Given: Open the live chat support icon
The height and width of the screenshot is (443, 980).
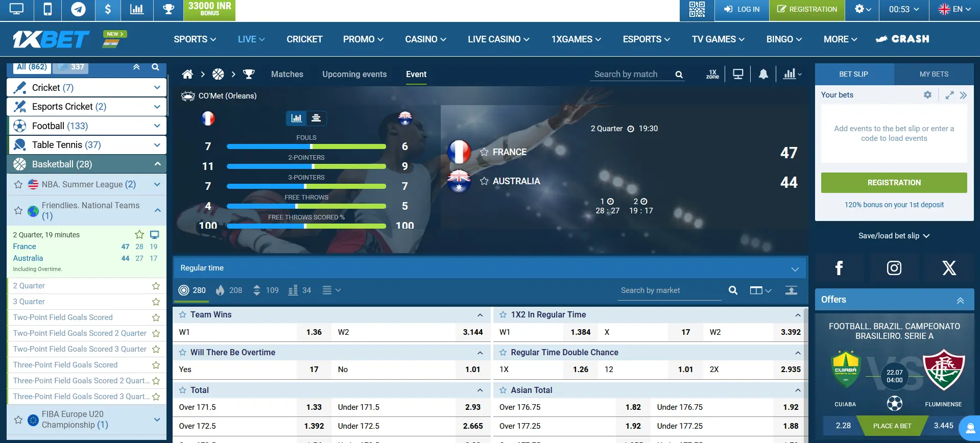Looking at the screenshot, I should click(x=971, y=428).
